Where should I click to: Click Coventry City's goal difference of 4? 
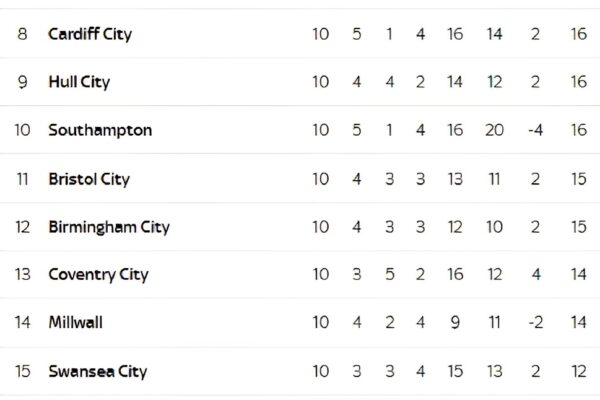[536, 274]
